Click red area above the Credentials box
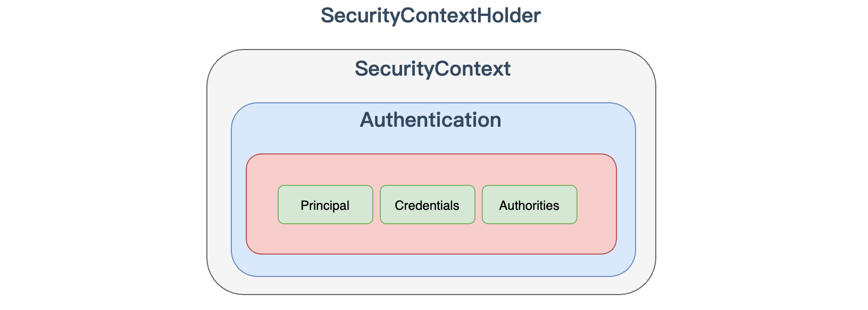868x310 pixels. point(427,170)
